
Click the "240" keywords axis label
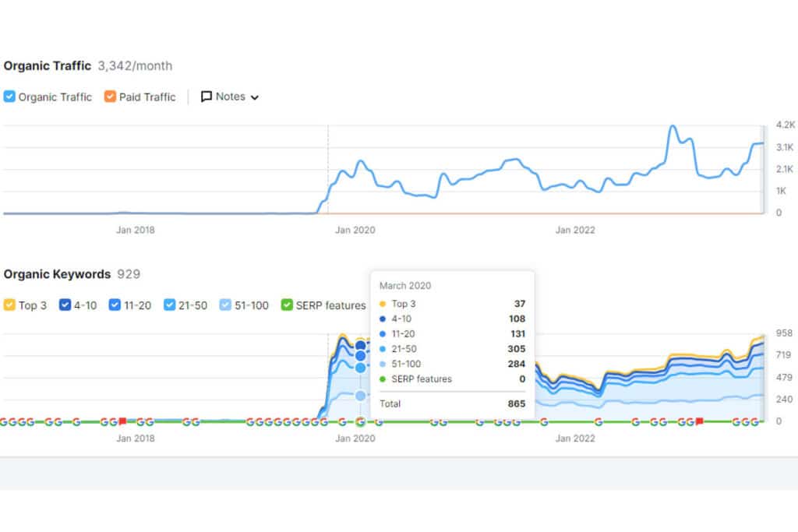click(x=784, y=400)
